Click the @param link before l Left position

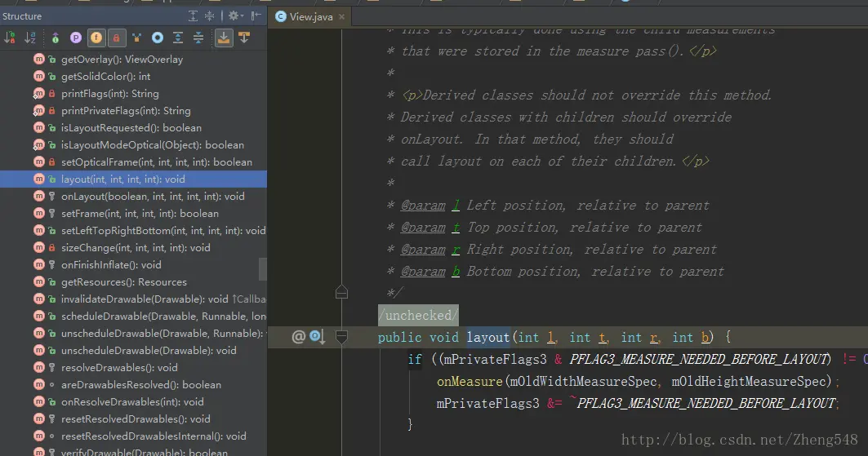(423, 205)
